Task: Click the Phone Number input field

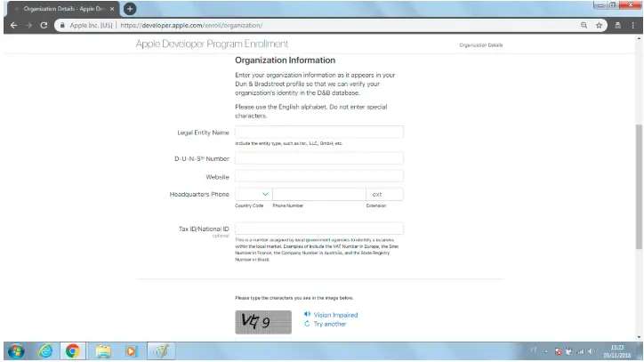Action: pos(319,194)
